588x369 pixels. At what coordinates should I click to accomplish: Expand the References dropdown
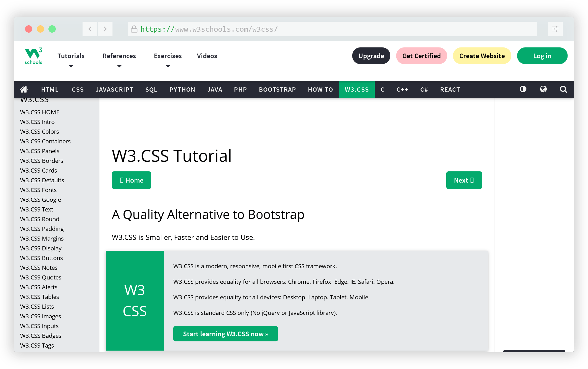[119, 56]
